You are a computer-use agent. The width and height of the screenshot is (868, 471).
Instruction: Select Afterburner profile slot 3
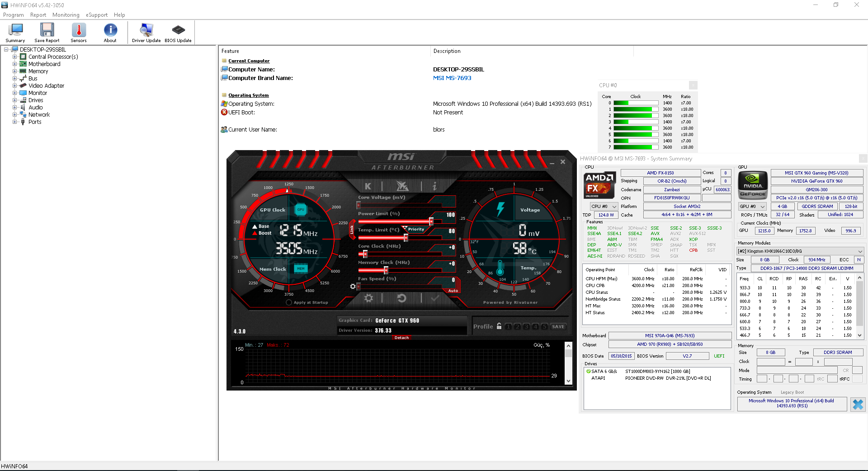tap(527, 326)
